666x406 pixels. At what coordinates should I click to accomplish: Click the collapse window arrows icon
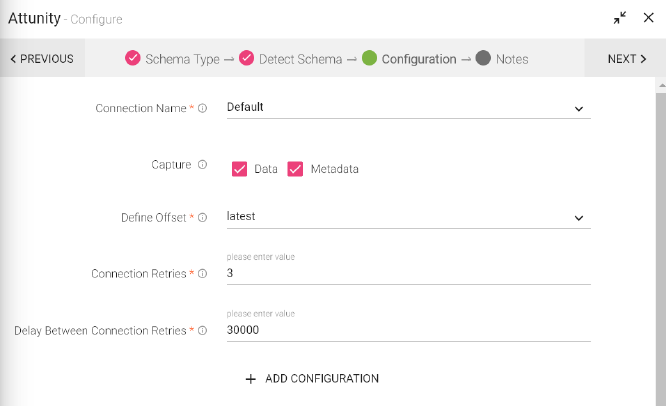click(621, 18)
